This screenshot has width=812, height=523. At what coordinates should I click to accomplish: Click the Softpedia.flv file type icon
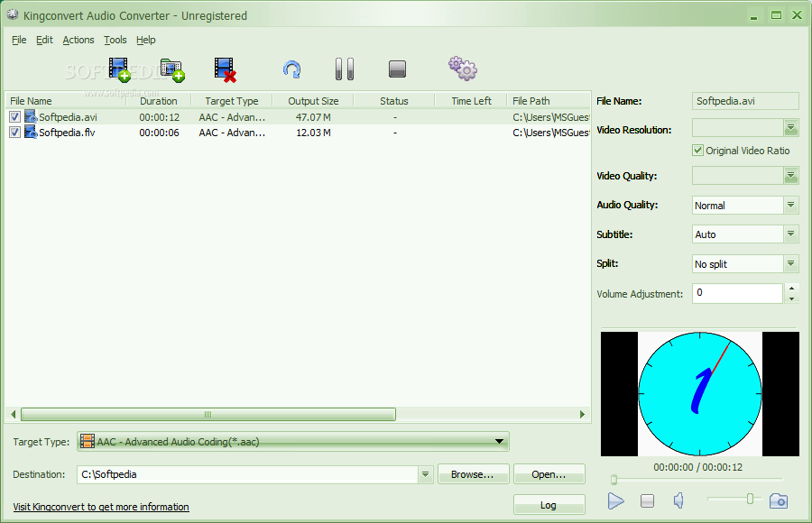pyautogui.click(x=31, y=132)
